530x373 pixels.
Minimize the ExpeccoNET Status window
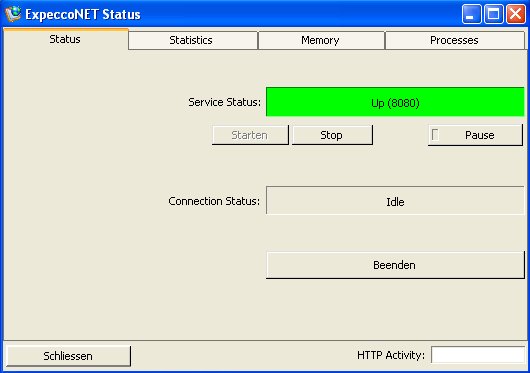pyautogui.click(x=472, y=14)
